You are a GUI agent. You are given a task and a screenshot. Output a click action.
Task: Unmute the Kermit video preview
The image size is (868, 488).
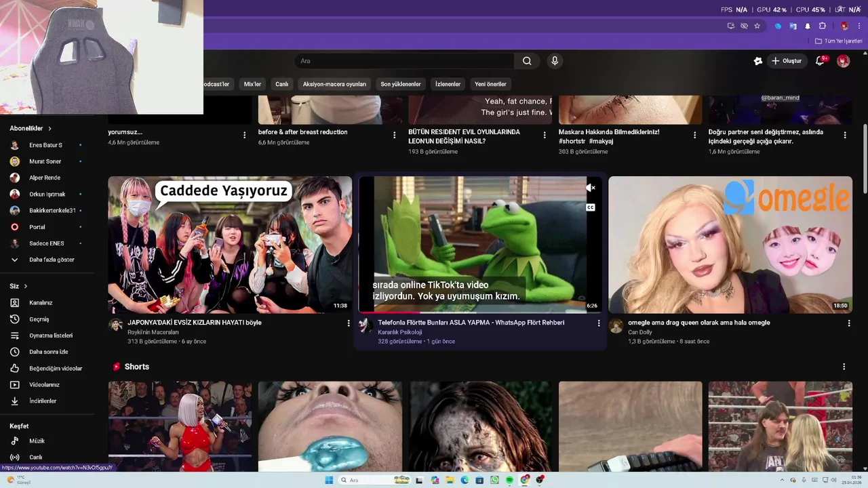(x=591, y=188)
